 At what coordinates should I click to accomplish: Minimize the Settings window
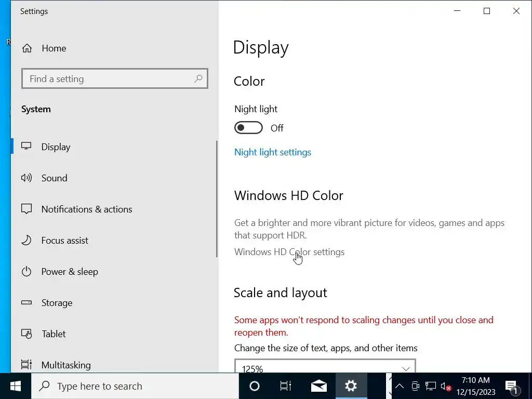(457, 11)
